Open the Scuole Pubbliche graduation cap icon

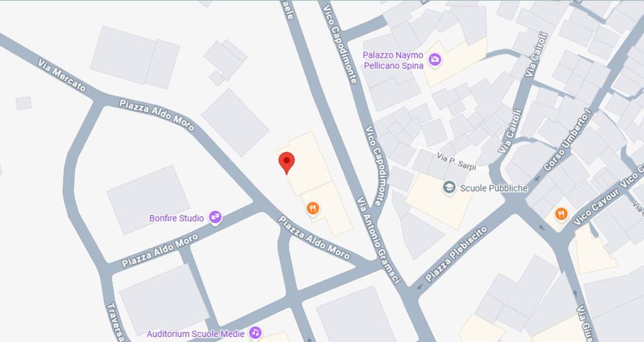coord(449,187)
